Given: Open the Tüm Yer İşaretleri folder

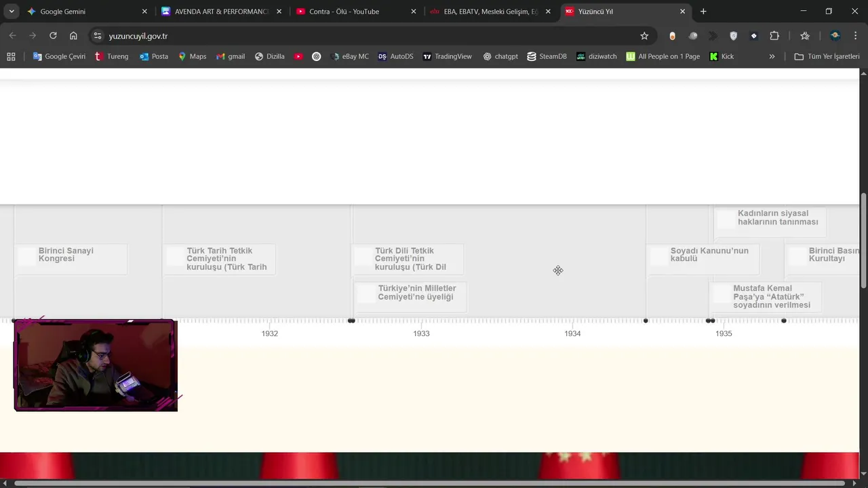Looking at the screenshot, I should pos(827,56).
